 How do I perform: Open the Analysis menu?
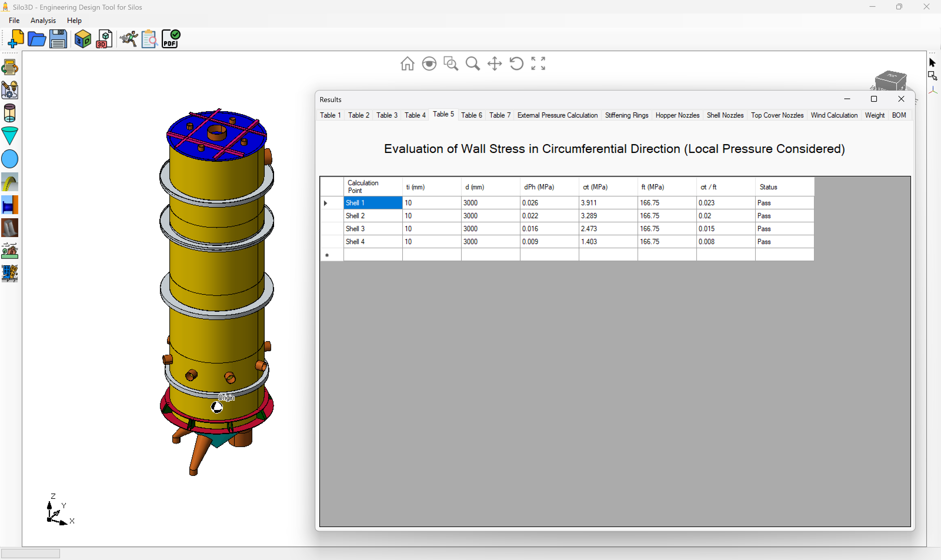pyautogui.click(x=43, y=20)
